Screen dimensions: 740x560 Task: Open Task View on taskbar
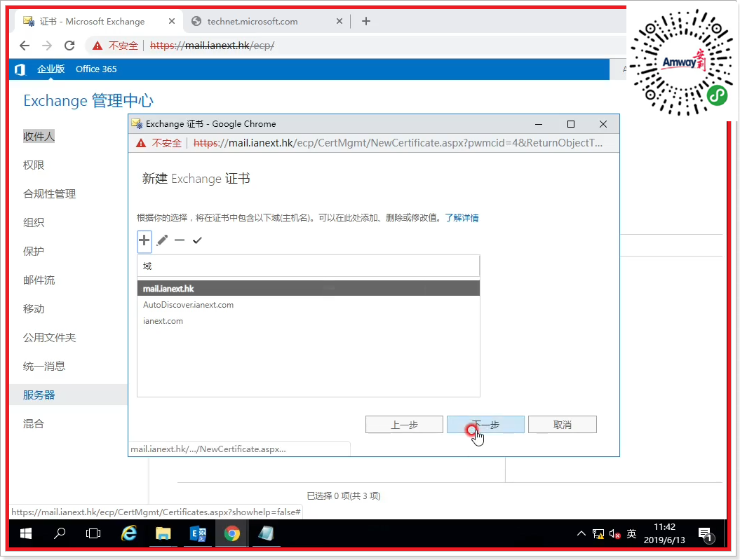click(x=93, y=533)
